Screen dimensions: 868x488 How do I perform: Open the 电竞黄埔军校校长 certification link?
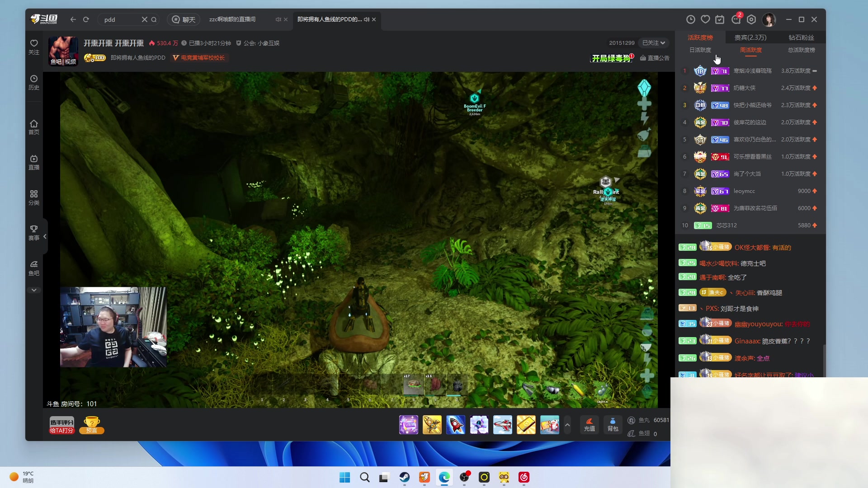[198, 58]
